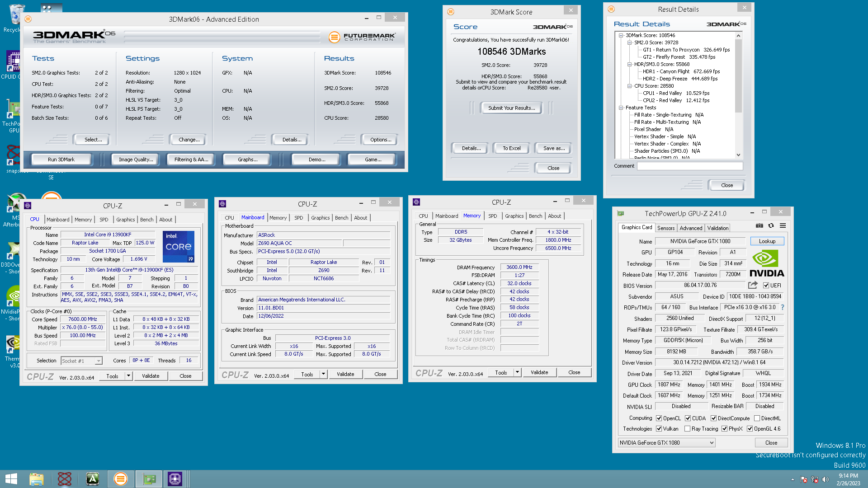Click the 3DMark06 orange taskbar icon
The height and width of the screenshot is (488, 868).
click(x=120, y=479)
